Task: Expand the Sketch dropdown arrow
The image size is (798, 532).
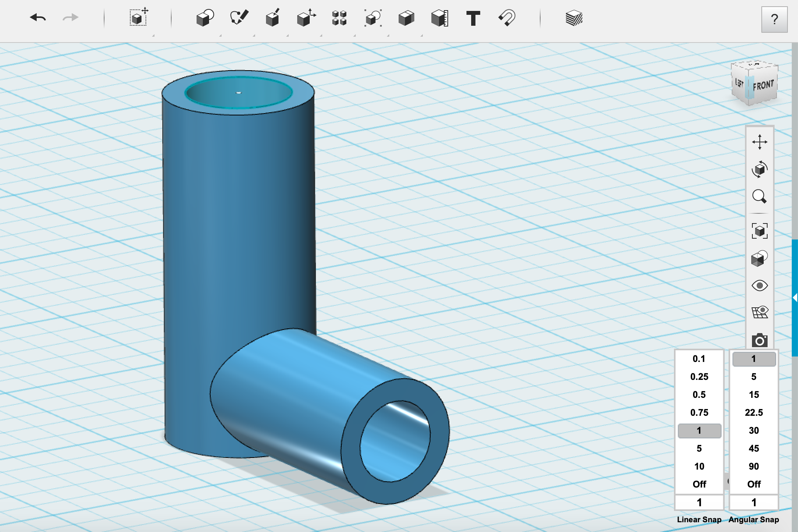Action: tap(254, 35)
